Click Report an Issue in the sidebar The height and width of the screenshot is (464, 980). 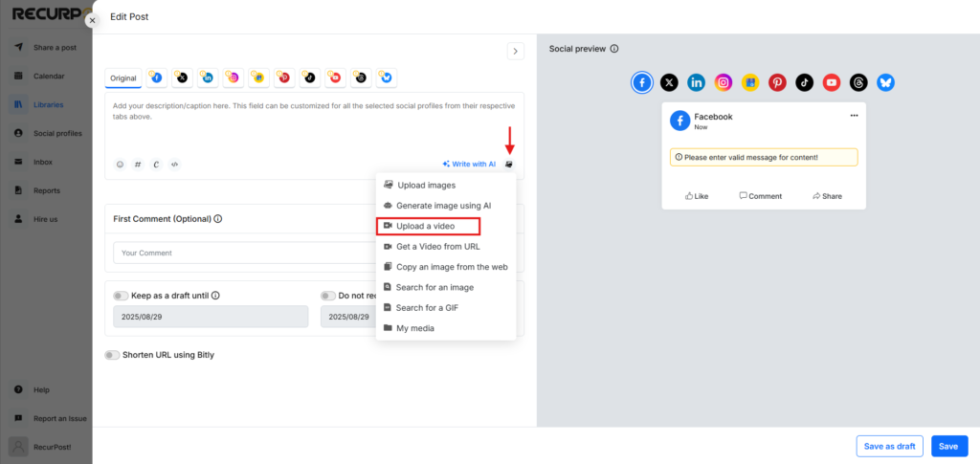[x=50, y=418]
